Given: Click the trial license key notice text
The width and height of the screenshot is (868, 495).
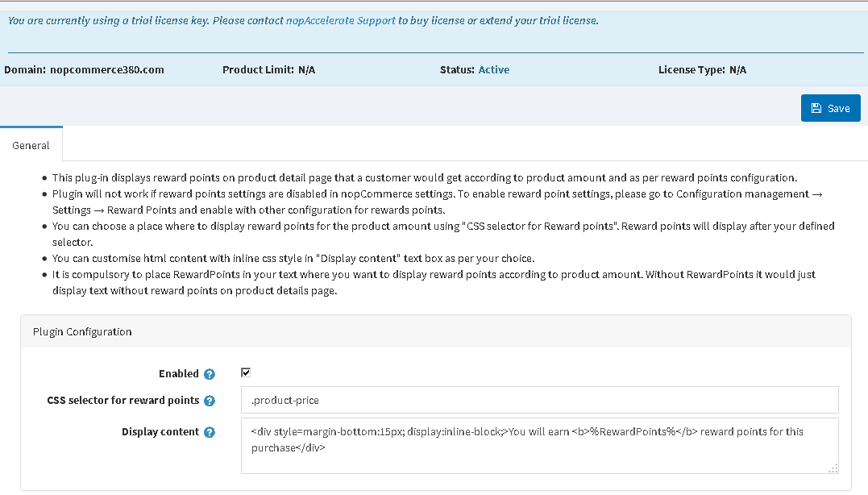Looking at the screenshot, I should [x=145, y=20].
